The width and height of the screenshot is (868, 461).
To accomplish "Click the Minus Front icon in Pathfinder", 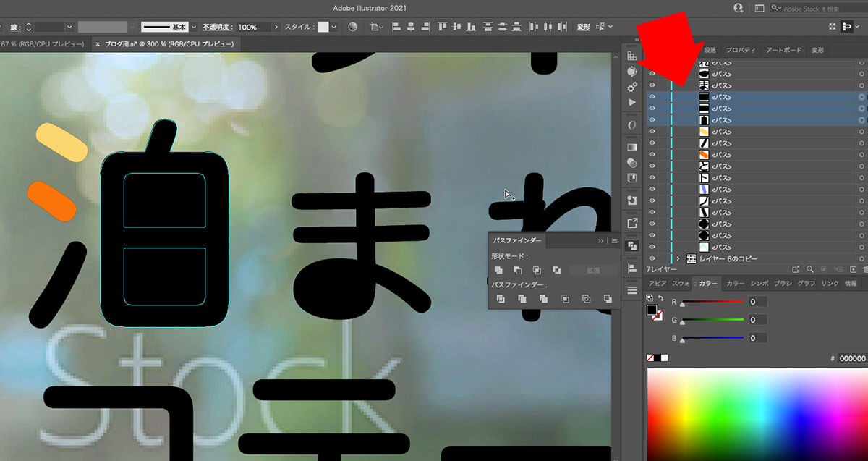I will click(x=517, y=270).
